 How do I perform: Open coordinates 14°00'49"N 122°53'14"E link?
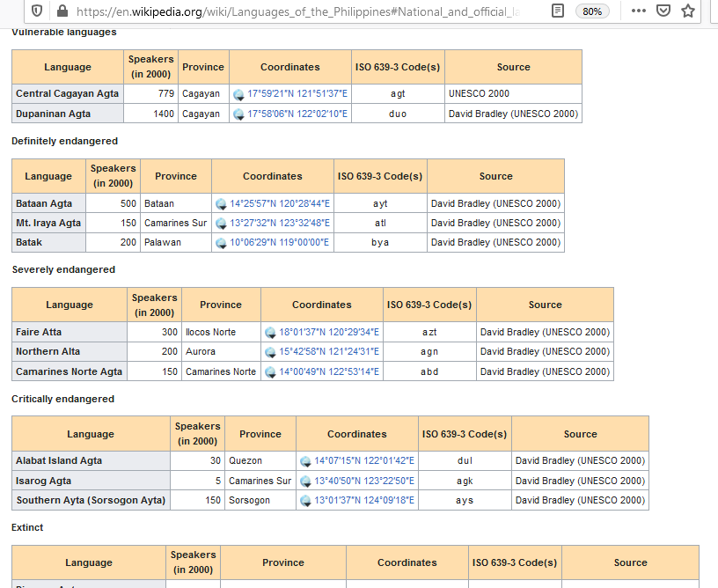(329, 371)
